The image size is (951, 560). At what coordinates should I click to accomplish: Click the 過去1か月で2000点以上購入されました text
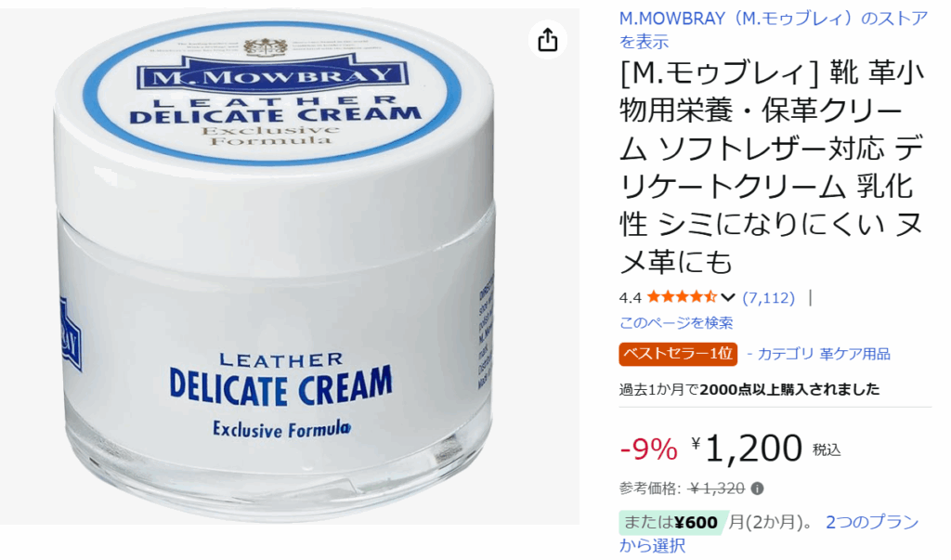[749, 389]
